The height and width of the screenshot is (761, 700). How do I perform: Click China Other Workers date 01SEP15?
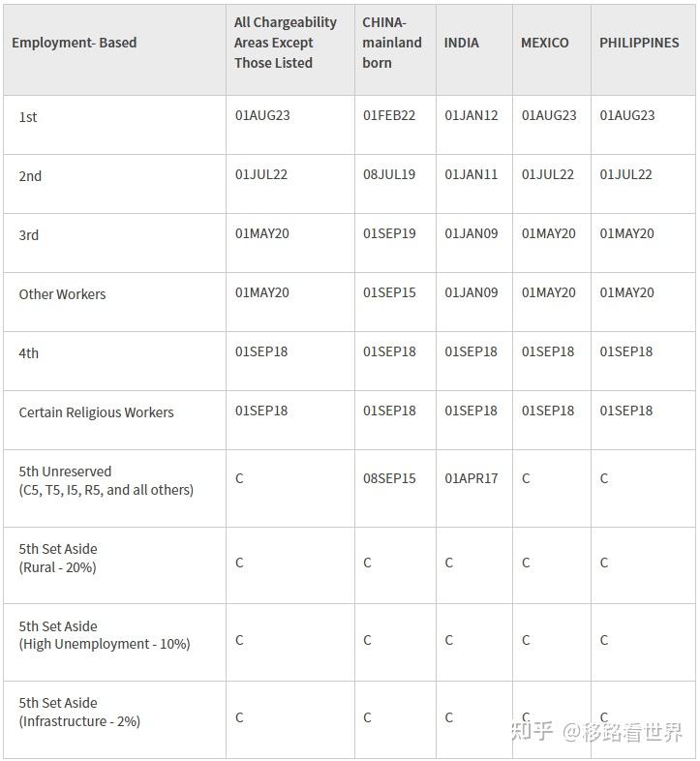click(389, 292)
